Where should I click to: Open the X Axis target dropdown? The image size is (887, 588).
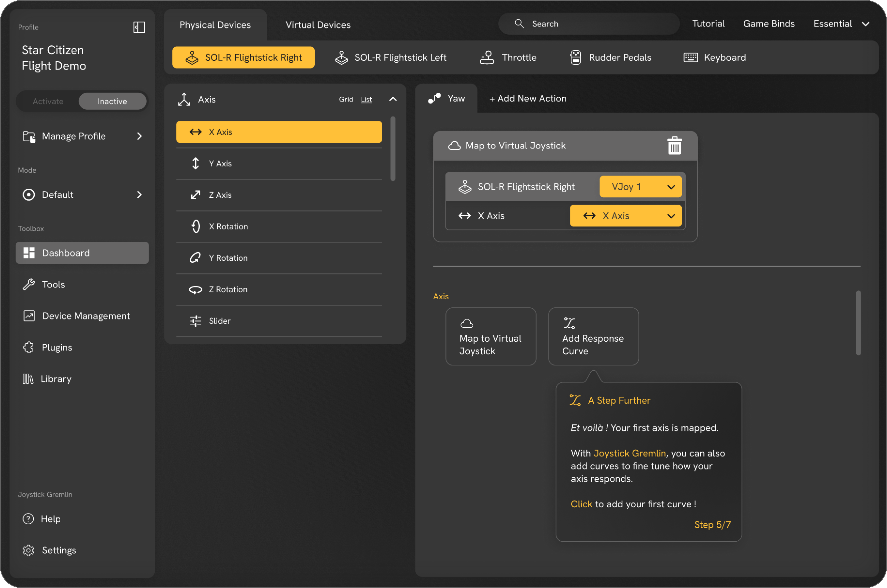tap(626, 216)
